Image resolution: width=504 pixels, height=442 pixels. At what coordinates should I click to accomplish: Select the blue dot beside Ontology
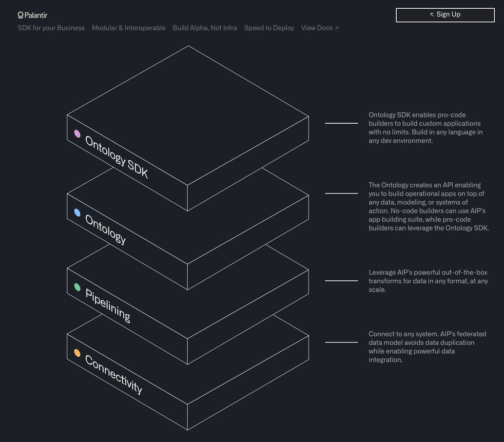(77, 213)
